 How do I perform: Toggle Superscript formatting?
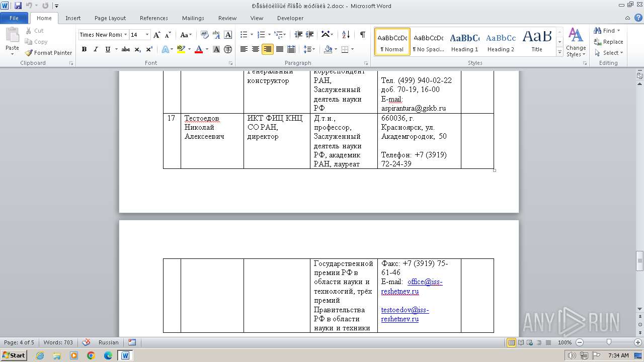pyautogui.click(x=149, y=49)
